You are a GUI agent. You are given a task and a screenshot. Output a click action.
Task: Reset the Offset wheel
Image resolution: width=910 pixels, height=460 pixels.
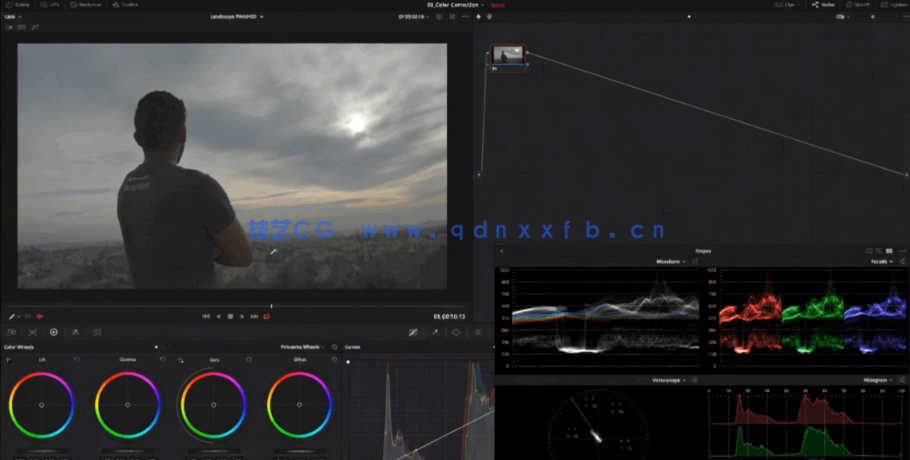point(334,360)
